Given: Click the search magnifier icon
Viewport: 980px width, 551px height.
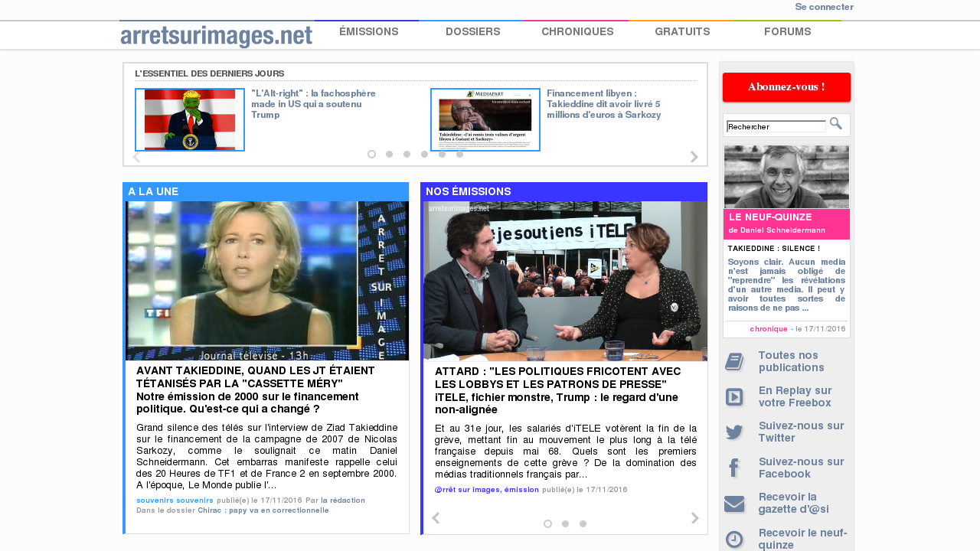Looking at the screenshot, I should tap(835, 123).
